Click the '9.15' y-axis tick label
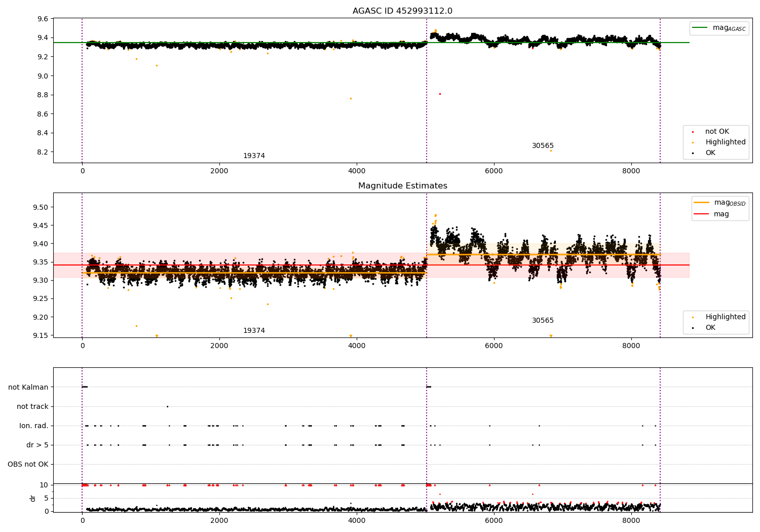This screenshot has height=532, width=760. pyautogui.click(x=41, y=335)
